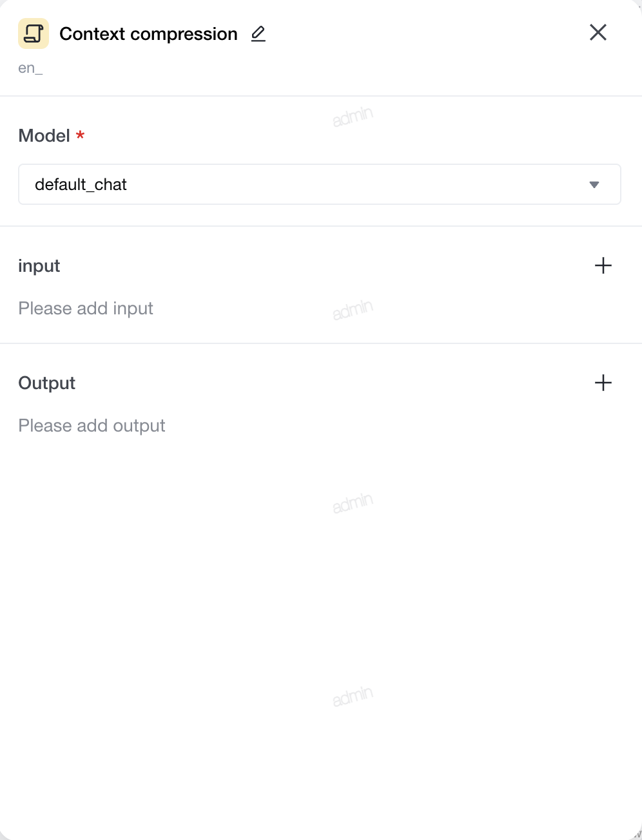The image size is (642, 840).
Task: Select the default_chat text value
Action: (x=81, y=185)
